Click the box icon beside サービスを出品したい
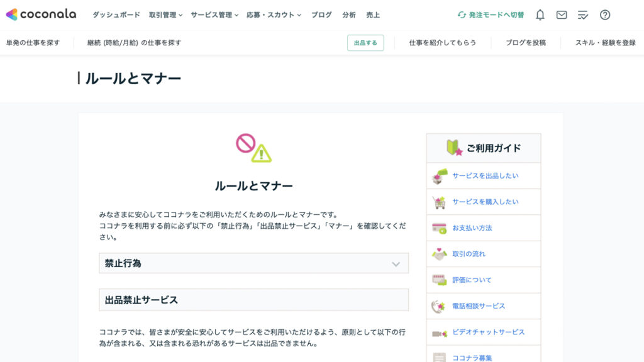 pos(440,176)
